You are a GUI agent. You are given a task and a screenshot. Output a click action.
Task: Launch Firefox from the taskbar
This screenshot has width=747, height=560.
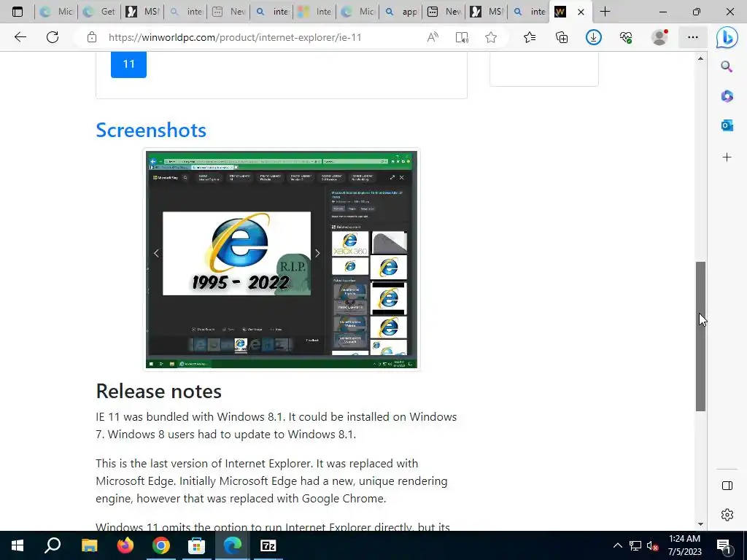pos(125,545)
